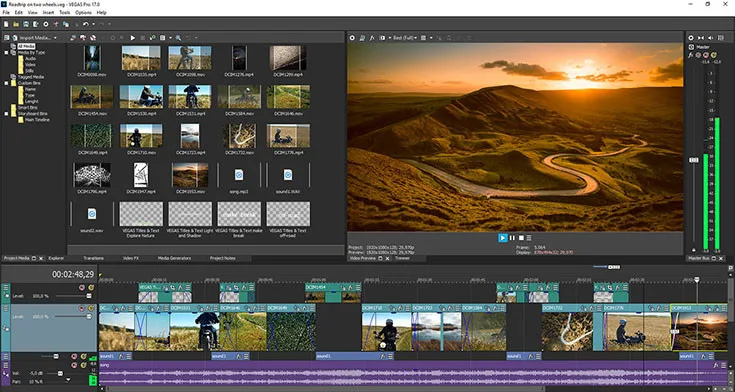
Task: Click the timecode display 00:02:48,29
Action: [x=73, y=274]
